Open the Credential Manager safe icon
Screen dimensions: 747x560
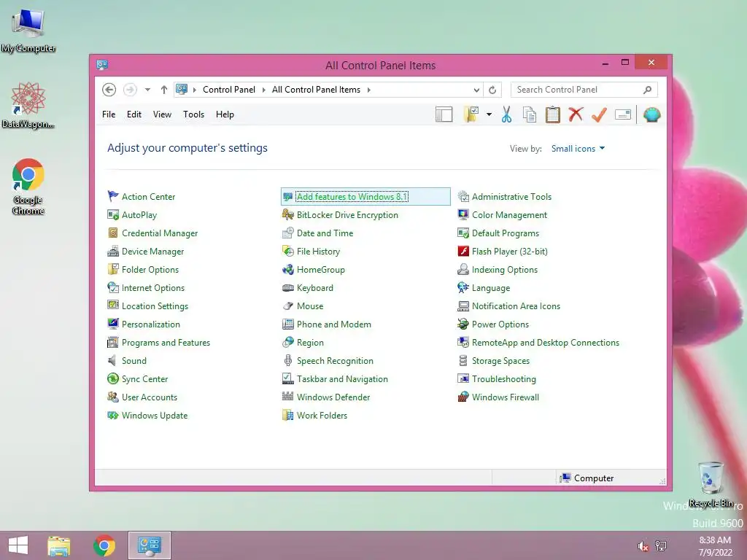(113, 233)
